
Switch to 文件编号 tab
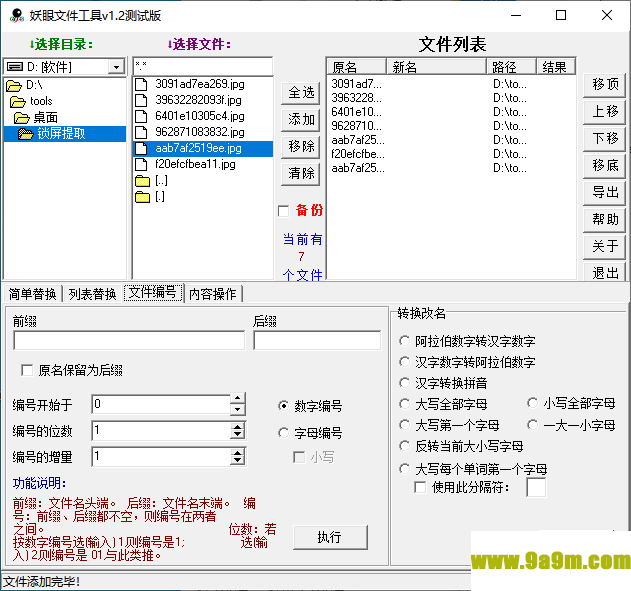click(153, 292)
